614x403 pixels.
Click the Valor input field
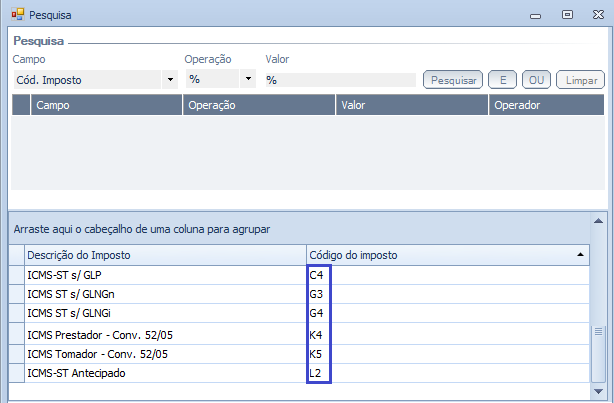[338, 79]
